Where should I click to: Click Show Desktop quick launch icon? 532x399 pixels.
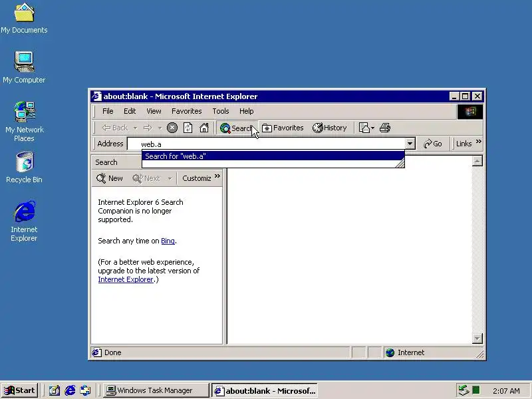pyautogui.click(x=55, y=390)
